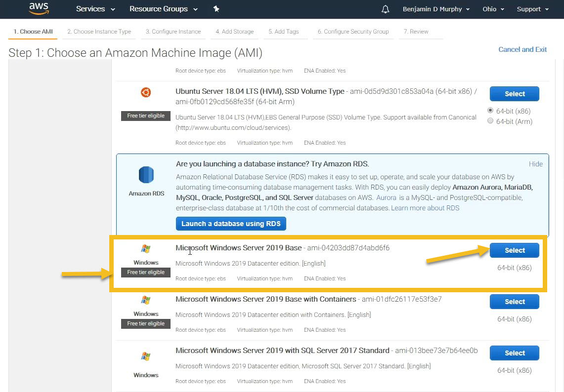Viewport: 564px width, 392px height.
Task: Go to 2. Choose Instance Type tab
Action: [99, 32]
